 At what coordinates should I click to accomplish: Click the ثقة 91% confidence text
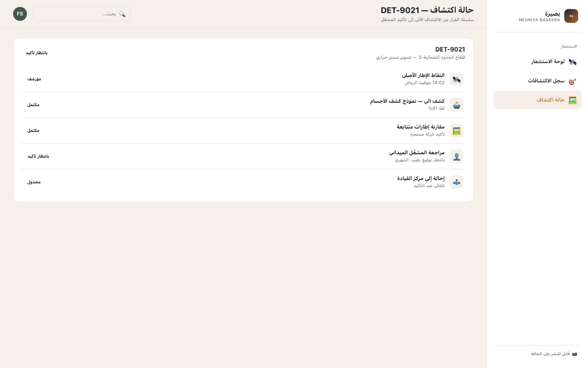point(437,108)
